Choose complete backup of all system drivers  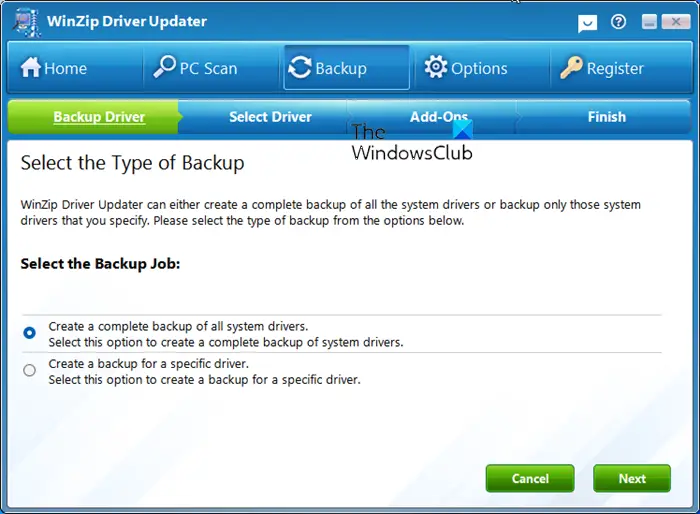tap(29, 333)
